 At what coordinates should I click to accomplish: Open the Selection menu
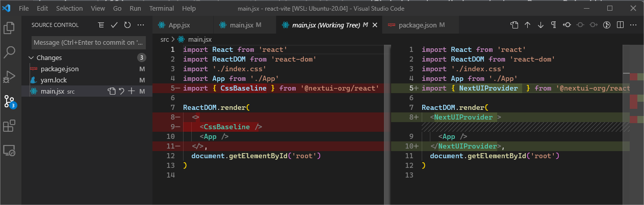(69, 9)
